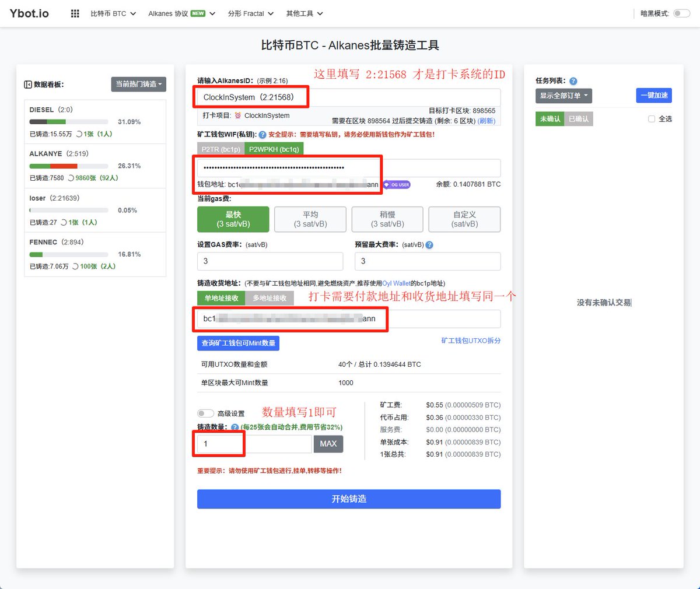Image resolution: width=700 pixels, height=589 pixels.
Task: Open the 其他工具 dropdown menu
Action: tap(304, 13)
